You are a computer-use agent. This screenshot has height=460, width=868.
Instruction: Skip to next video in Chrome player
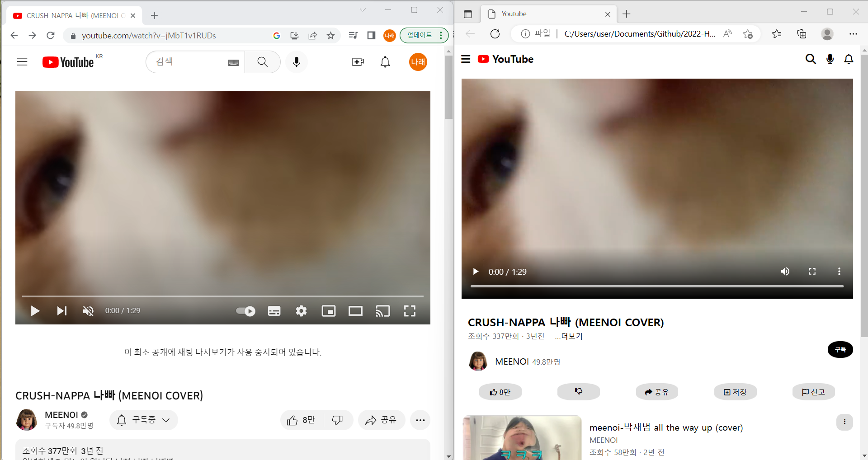tap(62, 311)
